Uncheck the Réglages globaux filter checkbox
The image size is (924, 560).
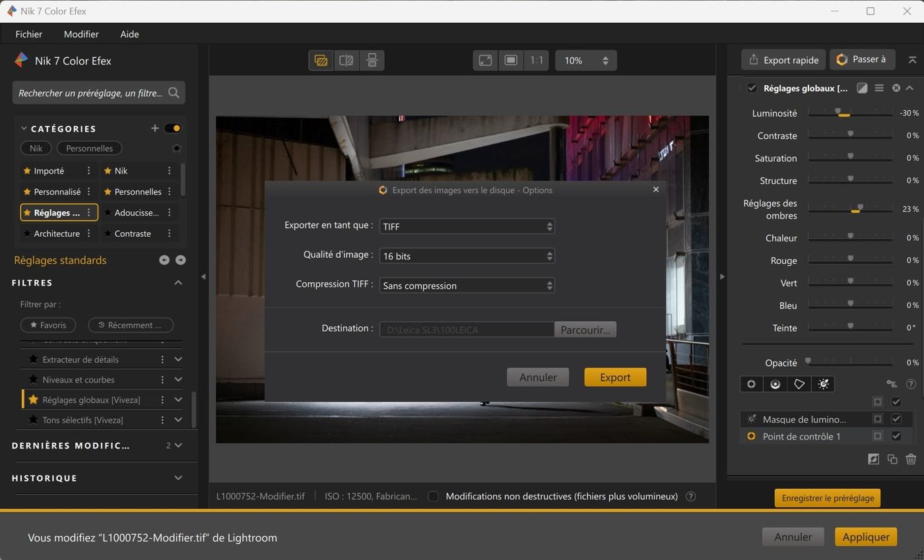tap(752, 88)
